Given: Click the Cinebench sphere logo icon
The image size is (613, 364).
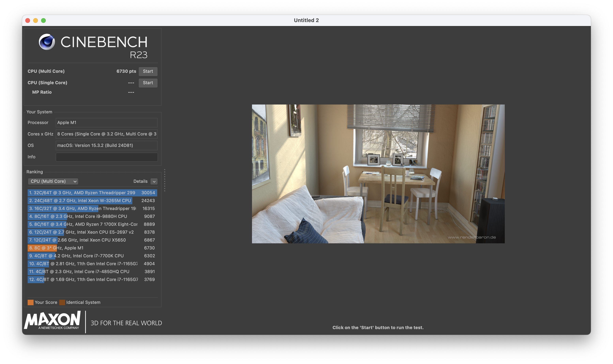Looking at the screenshot, I should pos(47,42).
